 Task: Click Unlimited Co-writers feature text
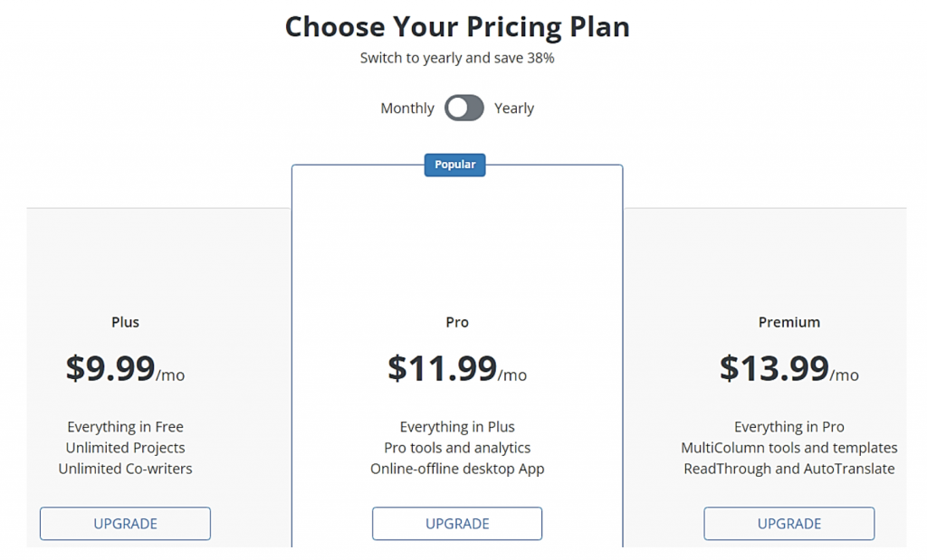click(125, 469)
